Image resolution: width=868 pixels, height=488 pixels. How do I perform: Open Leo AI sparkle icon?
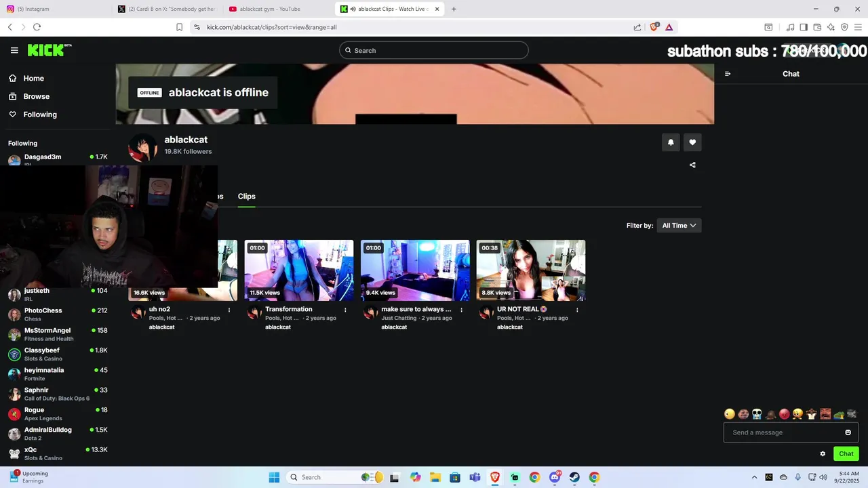[x=831, y=27]
